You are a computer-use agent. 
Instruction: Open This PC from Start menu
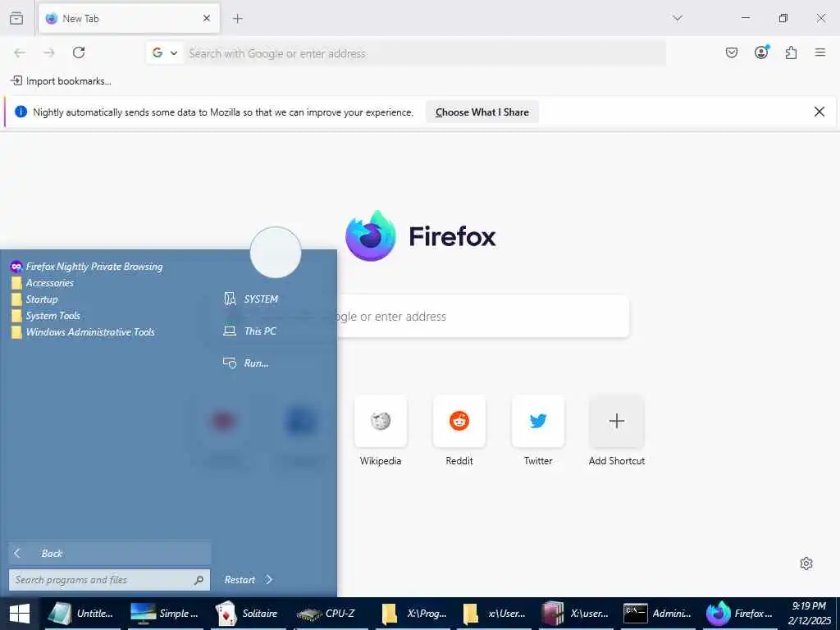pos(249,331)
